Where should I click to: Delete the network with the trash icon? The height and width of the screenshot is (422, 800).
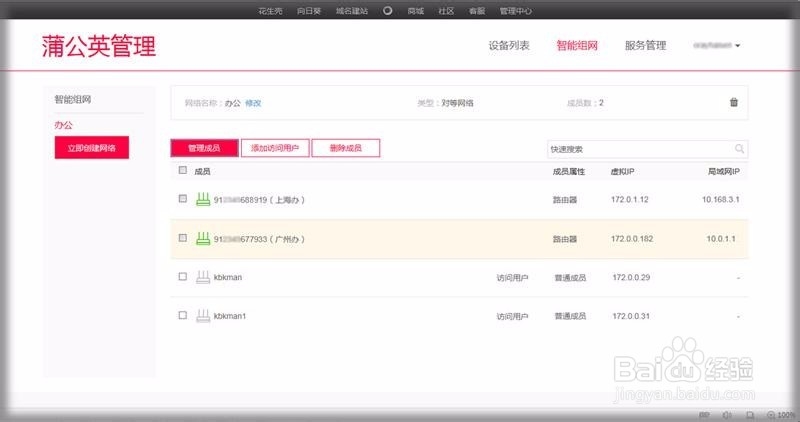click(x=734, y=102)
